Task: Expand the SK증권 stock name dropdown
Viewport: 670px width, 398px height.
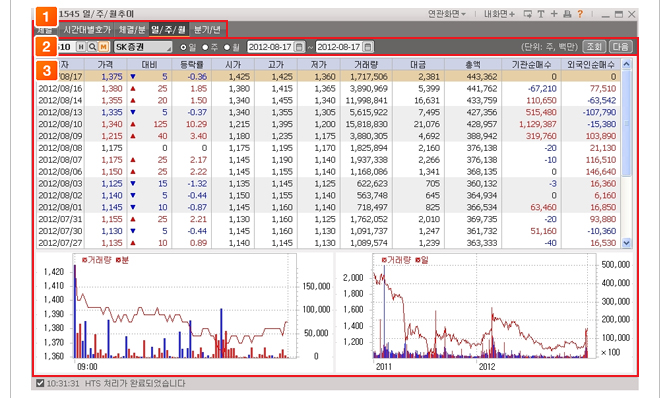Action: [x=143, y=47]
